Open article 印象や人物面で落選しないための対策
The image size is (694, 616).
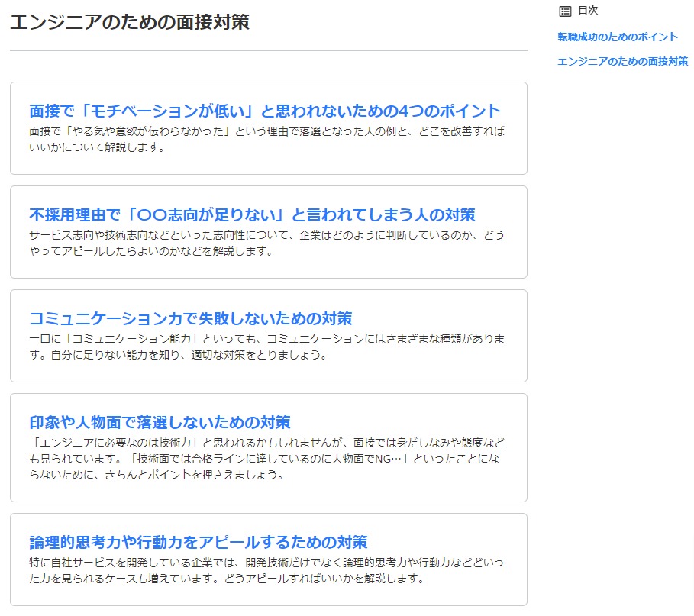tap(160, 422)
